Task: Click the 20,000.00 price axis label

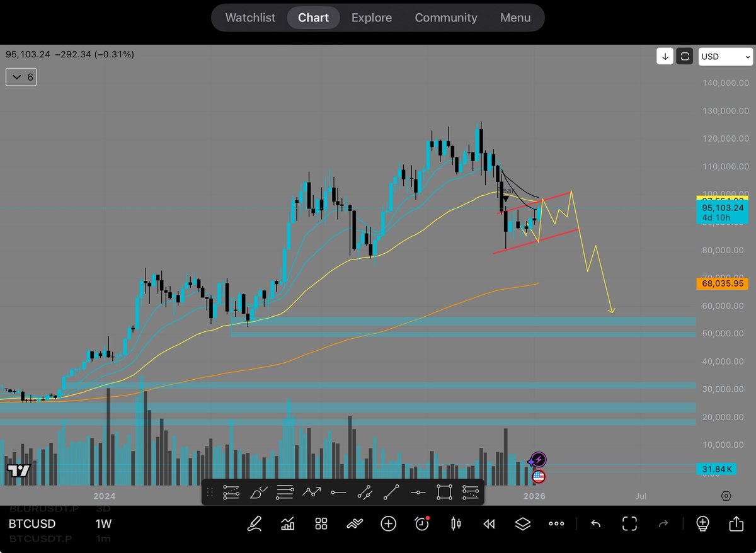Action: (724, 417)
